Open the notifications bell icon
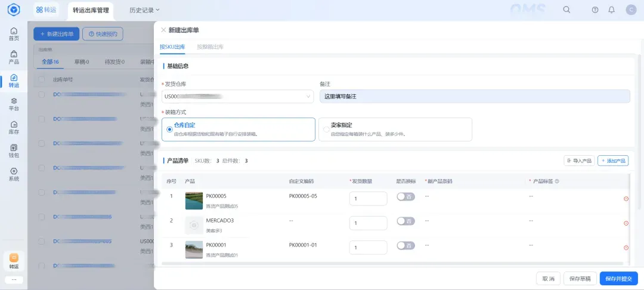This screenshot has width=644, height=290. 612,10
